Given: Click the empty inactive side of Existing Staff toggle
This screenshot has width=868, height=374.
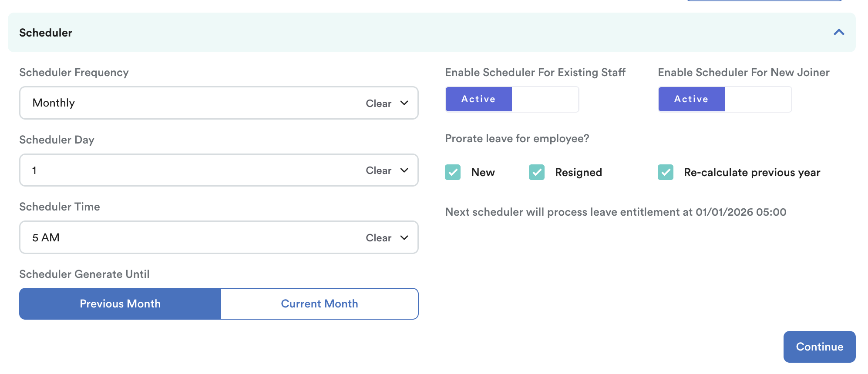Looking at the screenshot, I should pos(545,99).
